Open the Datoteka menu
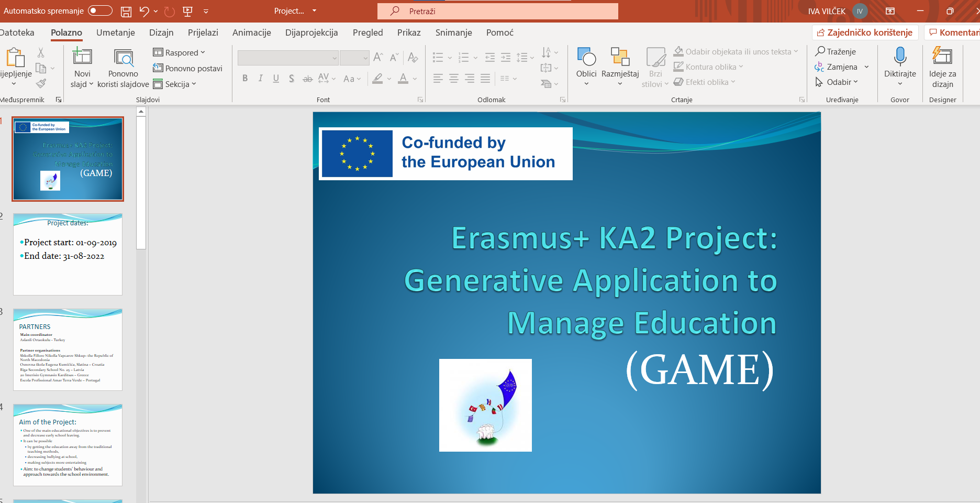The image size is (980, 503). pyautogui.click(x=17, y=32)
